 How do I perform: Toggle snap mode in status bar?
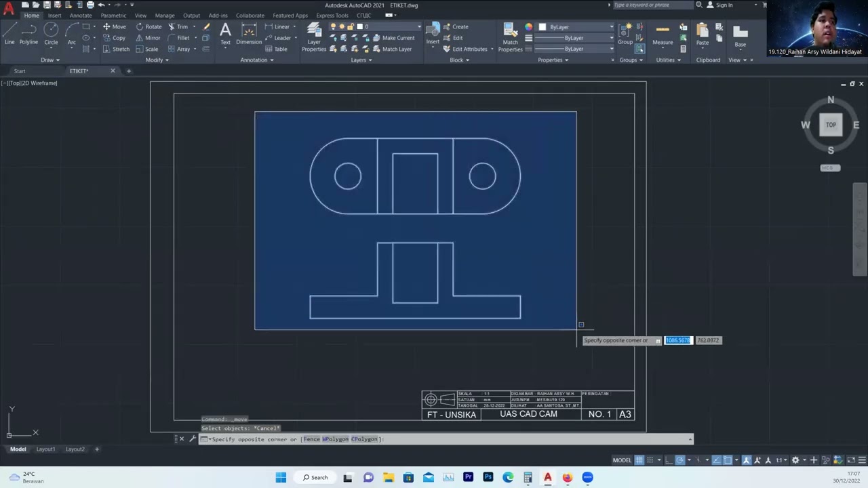coord(650,460)
